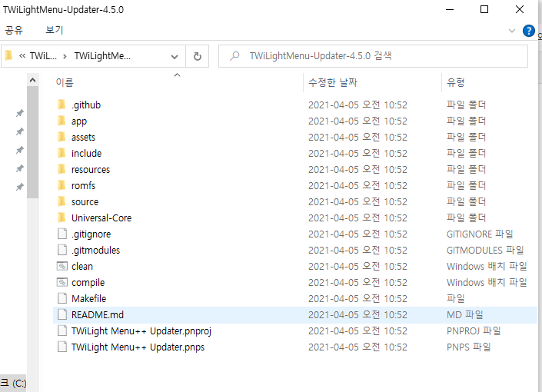Select the assets folder icon
542x392 pixels.
62,137
